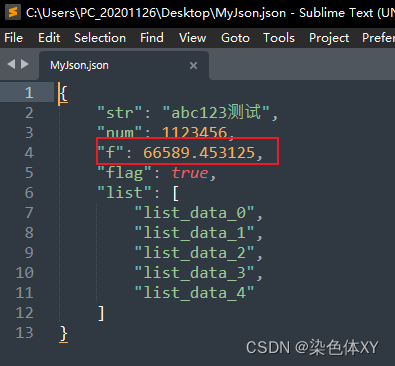The width and height of the screenshot is (395, 366).
Task: Click the string "list_data_1"
Action: click(195, 233)
